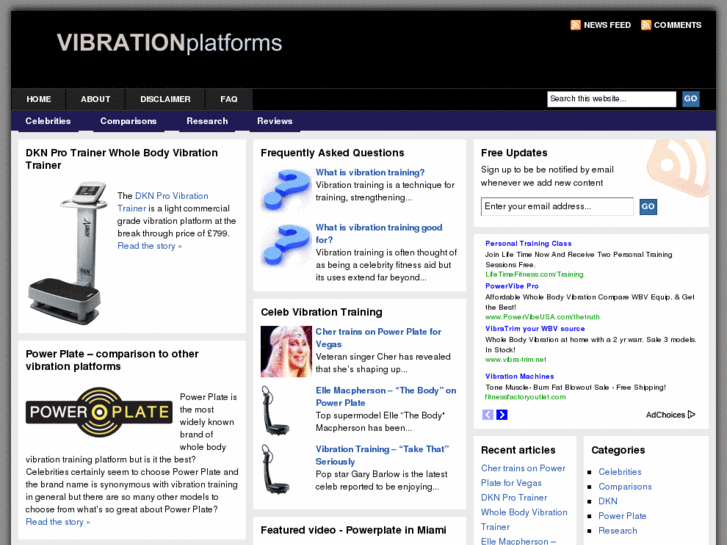The width and height of the screenshot is (727, 545).
Task: Open the Elle Macpherson machine thumbnail
Action: pos(276,411)
